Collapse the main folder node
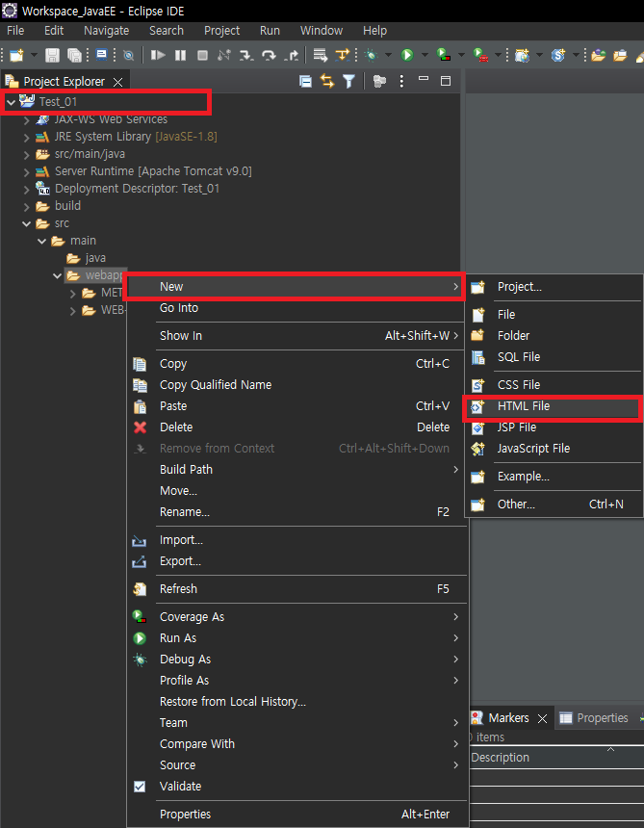The image size is (644, 828). [x=42, y=242]
